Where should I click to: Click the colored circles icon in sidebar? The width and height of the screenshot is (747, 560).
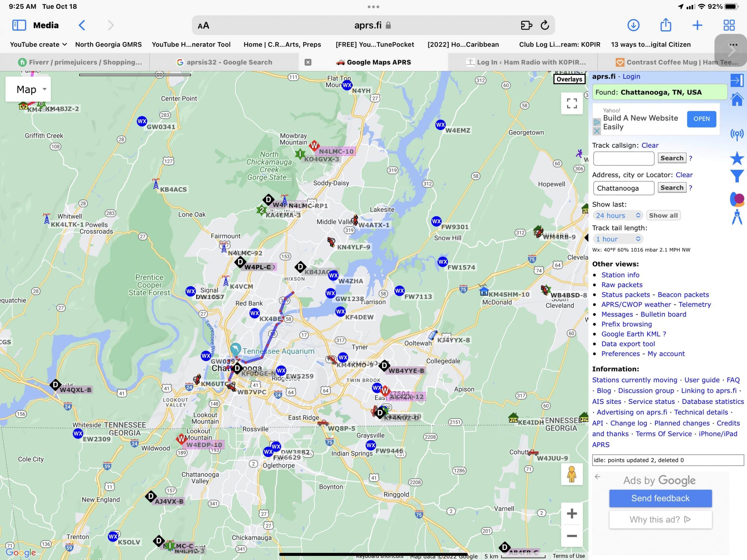[737, 199]
